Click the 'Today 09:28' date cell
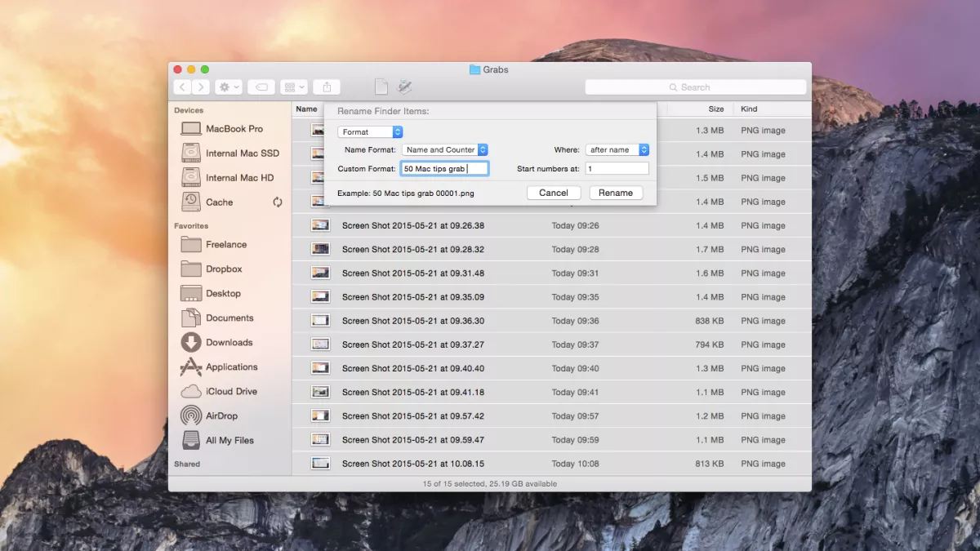 pos(575,249)
